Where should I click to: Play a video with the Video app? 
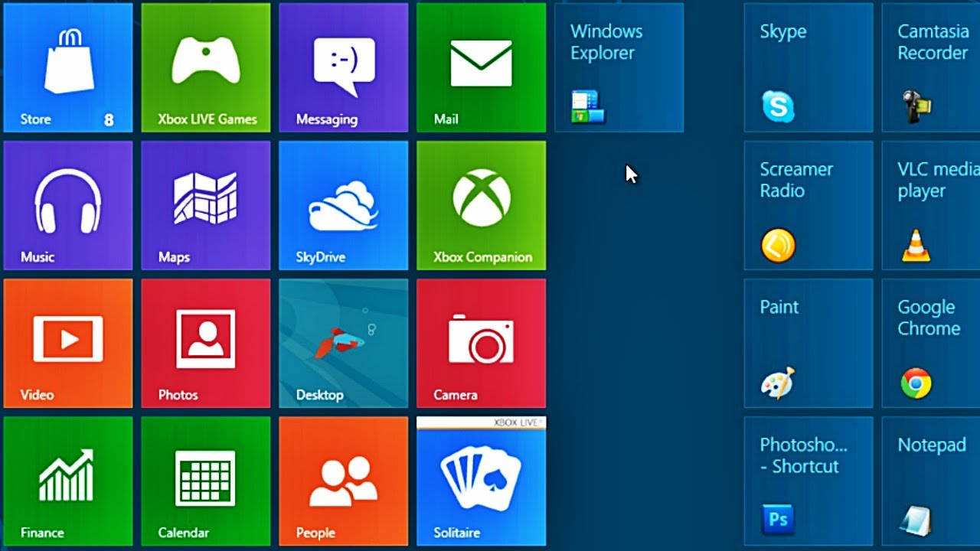67,343
